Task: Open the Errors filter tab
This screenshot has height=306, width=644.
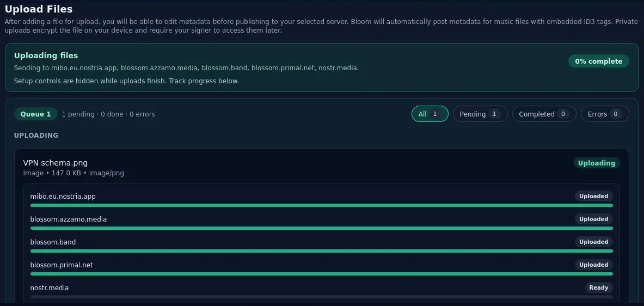Action: pos(604,114)
